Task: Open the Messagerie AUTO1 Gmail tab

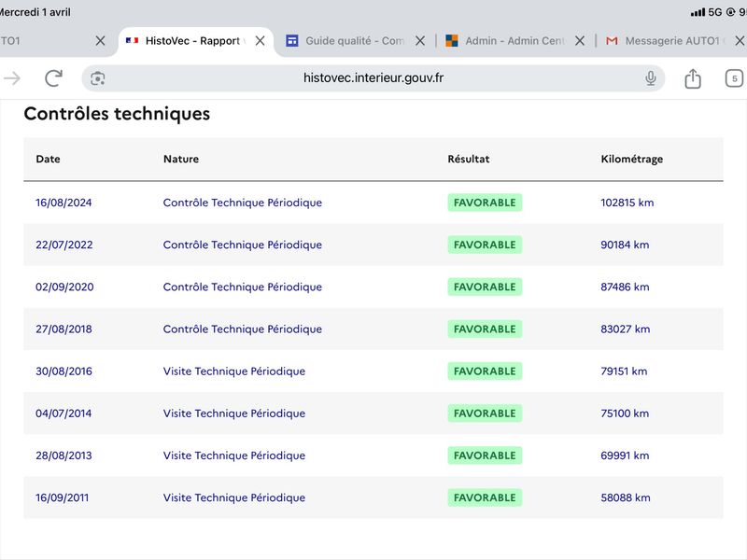Action: 665,41
